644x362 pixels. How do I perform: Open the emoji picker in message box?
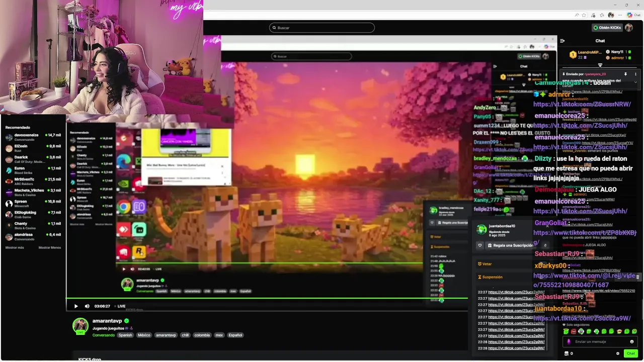[632, 341]
